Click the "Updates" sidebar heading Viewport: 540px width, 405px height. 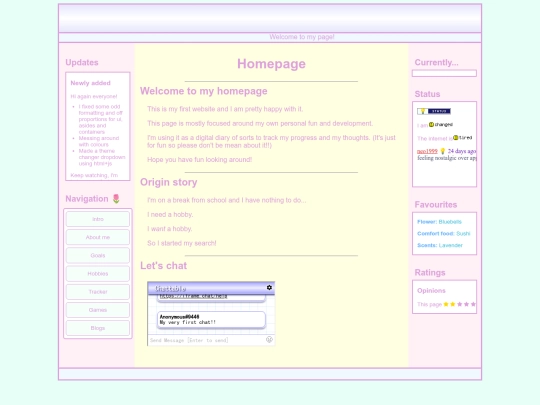pos(82,62)
